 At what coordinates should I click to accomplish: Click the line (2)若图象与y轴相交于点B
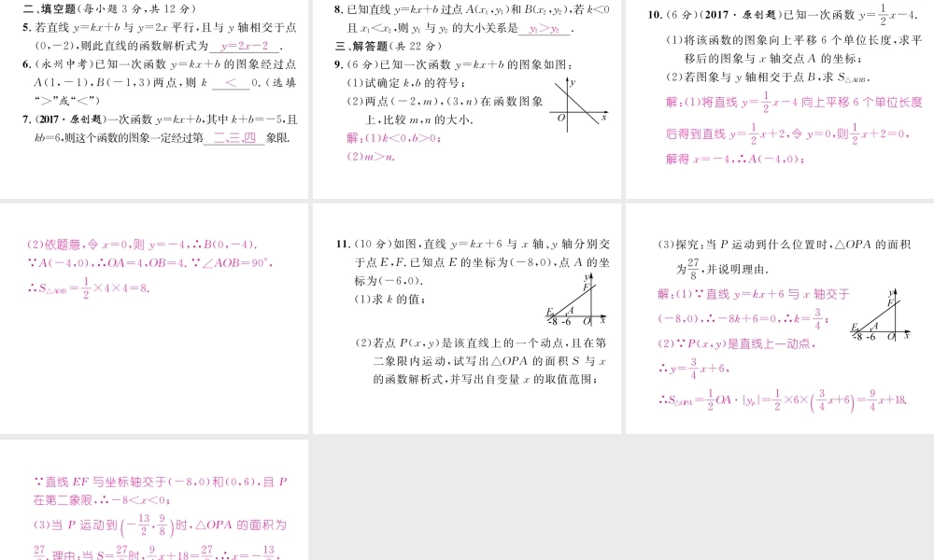tap(769, 77)
